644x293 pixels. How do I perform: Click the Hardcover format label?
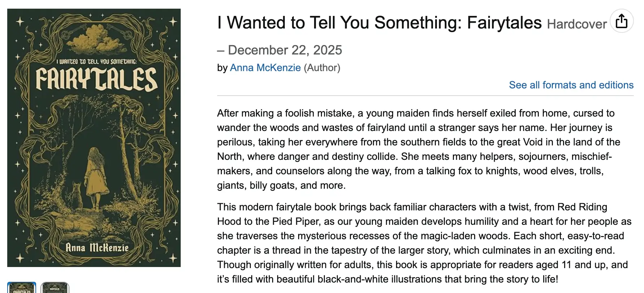pyautogui.click(x=576, y=25)
